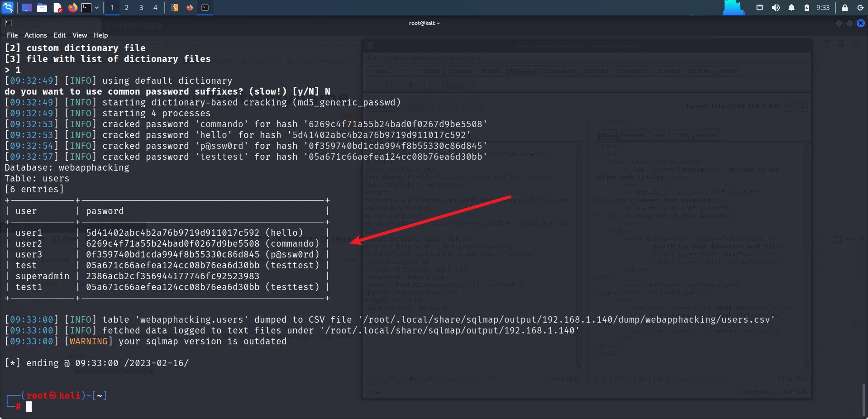Open the terminal Actions menu

(35, 35)
